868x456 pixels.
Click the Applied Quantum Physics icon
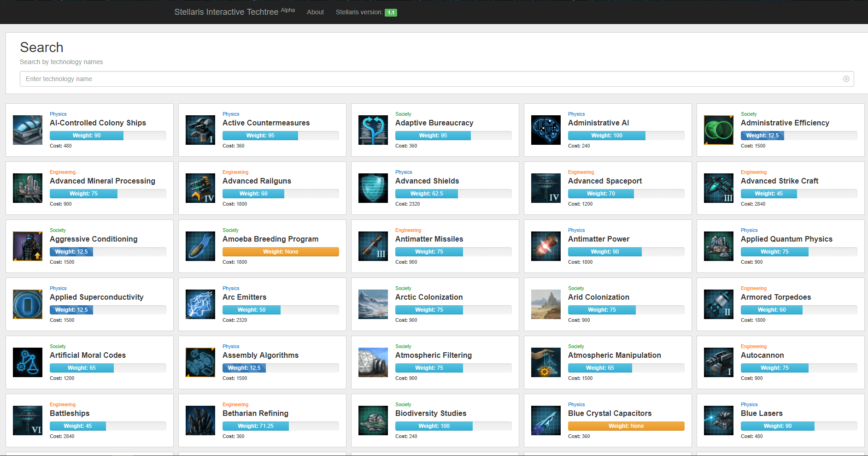point(719,246)
